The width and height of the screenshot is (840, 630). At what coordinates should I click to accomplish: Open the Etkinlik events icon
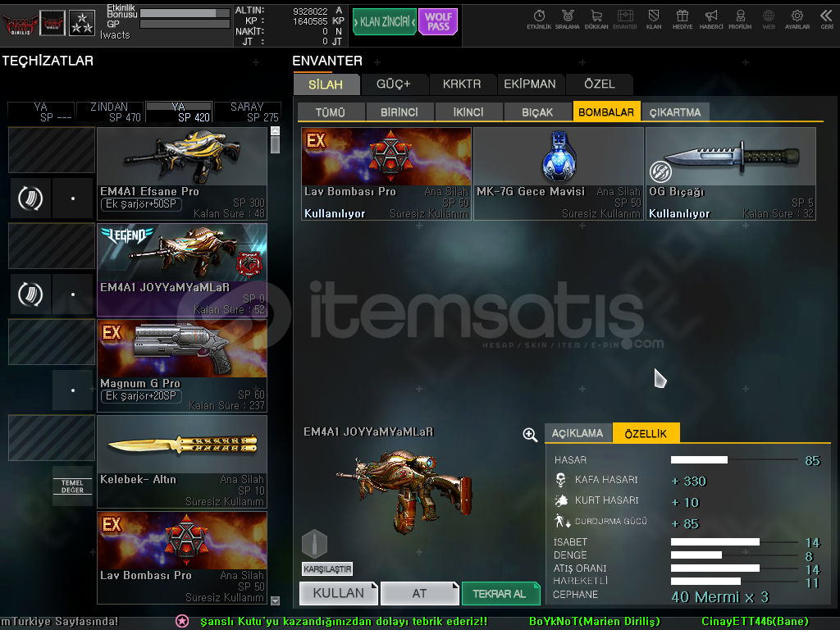click(539, 19)
